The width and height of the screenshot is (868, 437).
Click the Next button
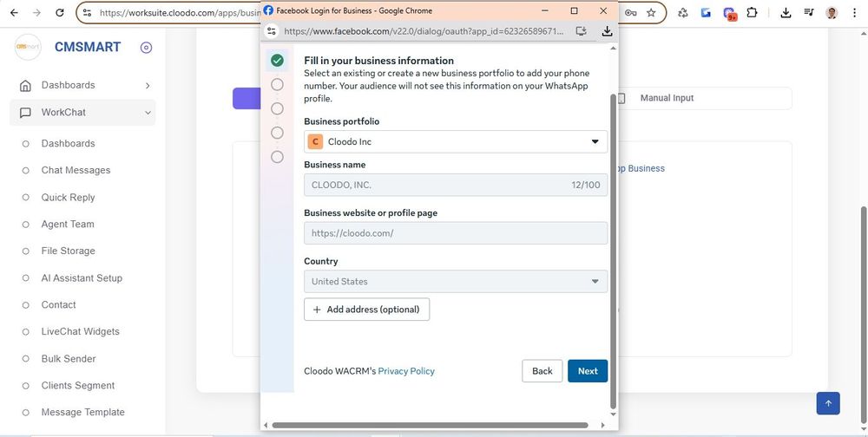point(588,371)
